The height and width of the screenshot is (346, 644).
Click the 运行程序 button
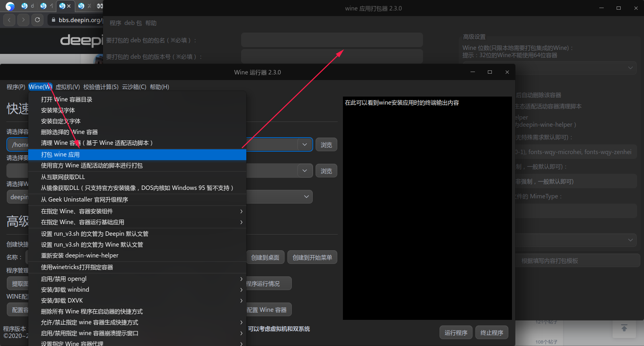pos(456,333)
